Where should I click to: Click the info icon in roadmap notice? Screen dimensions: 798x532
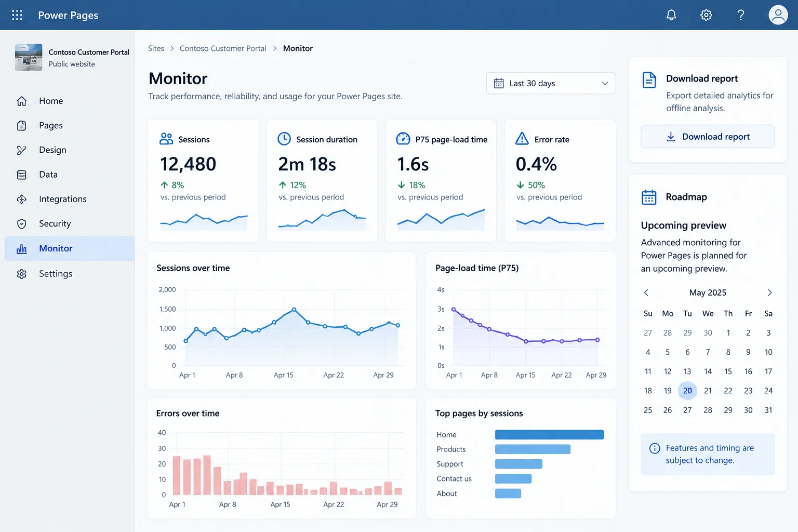[655, 448]
